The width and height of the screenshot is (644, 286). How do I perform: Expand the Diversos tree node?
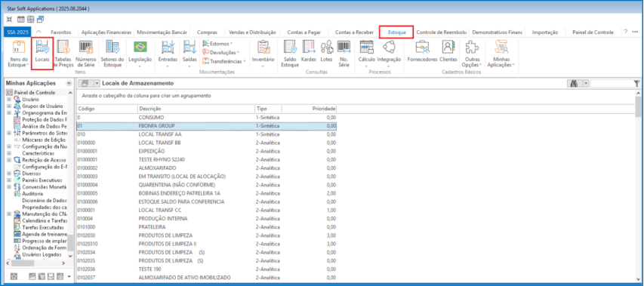(x=9, y=174)
